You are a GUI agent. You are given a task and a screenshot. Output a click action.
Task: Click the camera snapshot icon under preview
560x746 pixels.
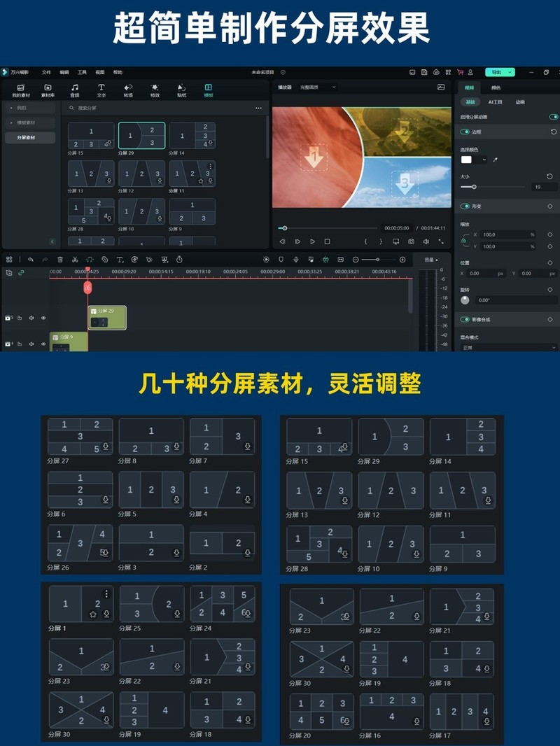(x=411, y=241)
